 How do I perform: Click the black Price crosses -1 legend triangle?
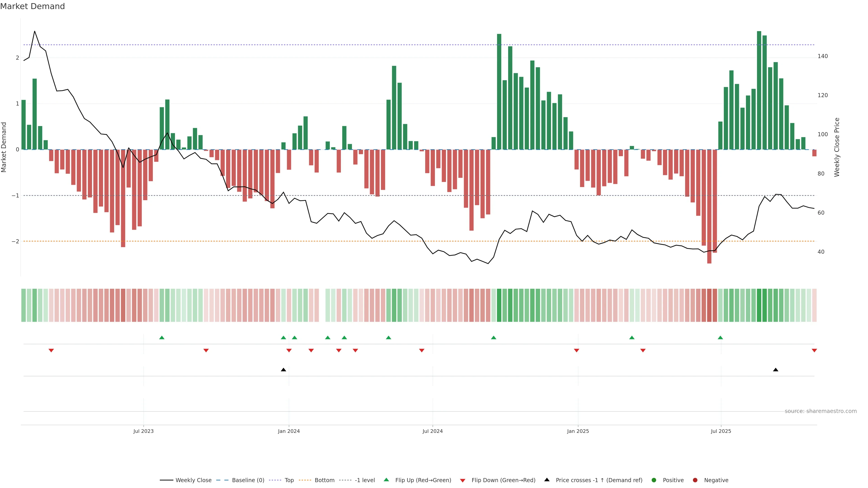tap(547, 480)
